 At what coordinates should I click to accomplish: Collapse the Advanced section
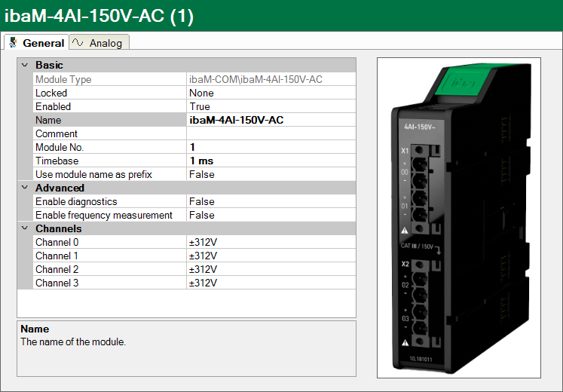point(25,188)
